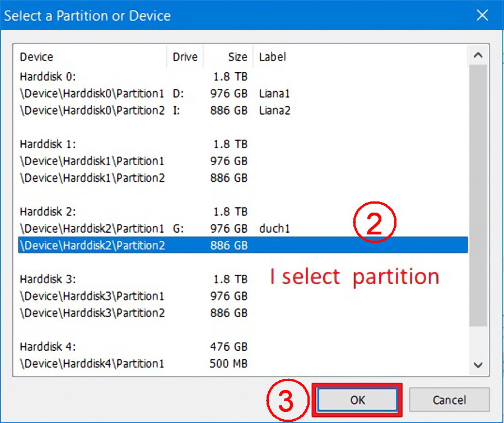The width and height of the screenshot is (504, 423).
Task: Click the duch1 label cell
Action: [274, 228]
